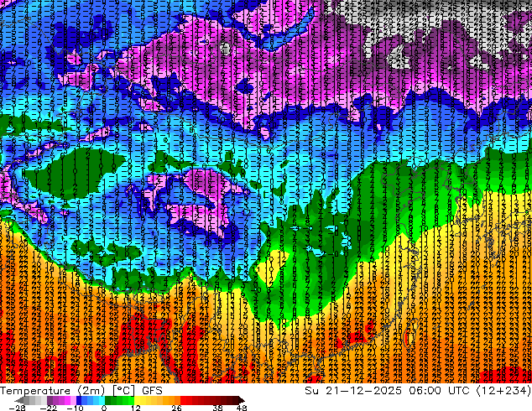Click the left gray arrow end of color scale
The image size is (532, 411).
18,400
